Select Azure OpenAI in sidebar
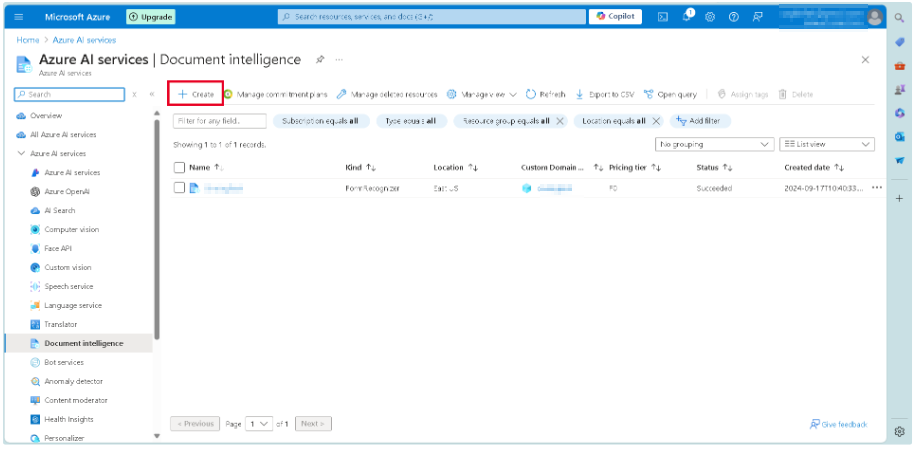The width and height of the screenshot is (919, 449). [x=66, y=191]
